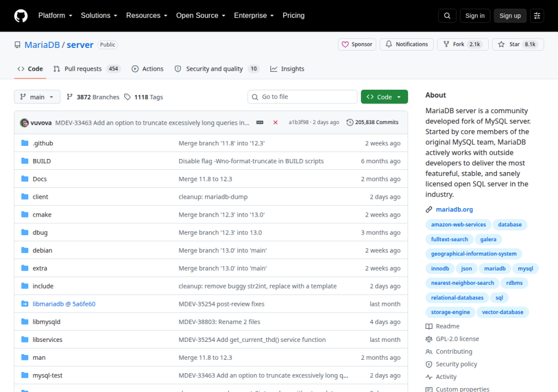Open the Solutions dropdown menu
Viewport: 558px width, 392px height.
[99, 16]
